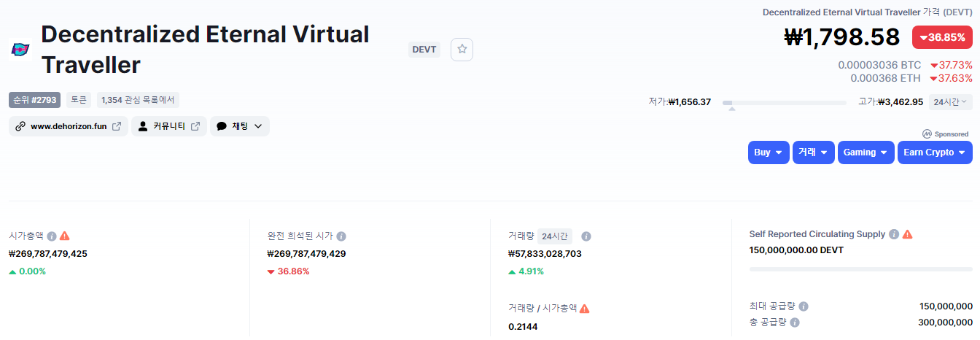Click the DEVT ticker badge

[x=424, y=50]
